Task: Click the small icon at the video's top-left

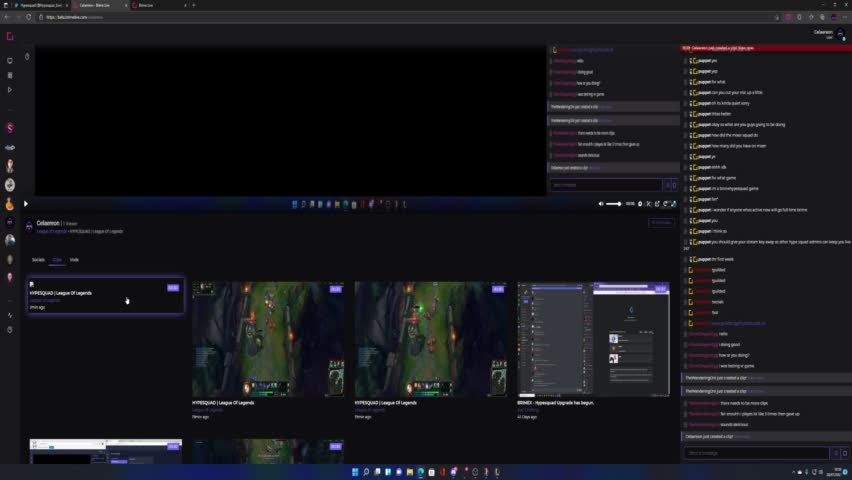Action: [x=27, y=57]
